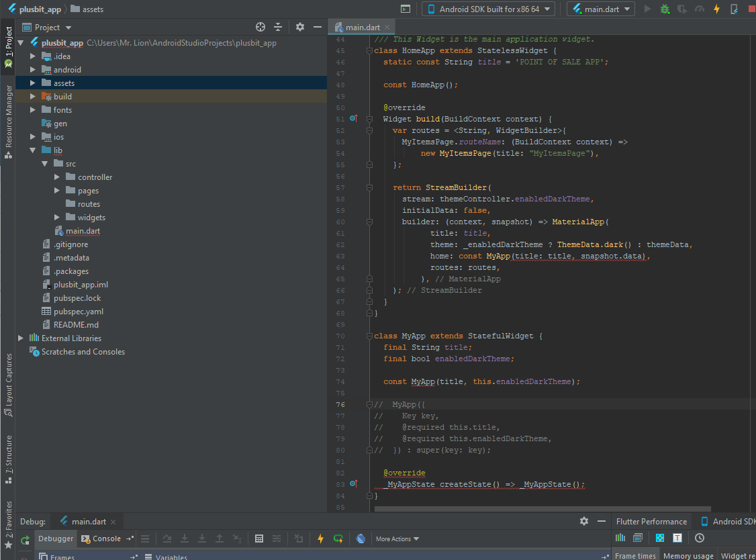
Task: Click the rerun debug icon
Action: 25,539
